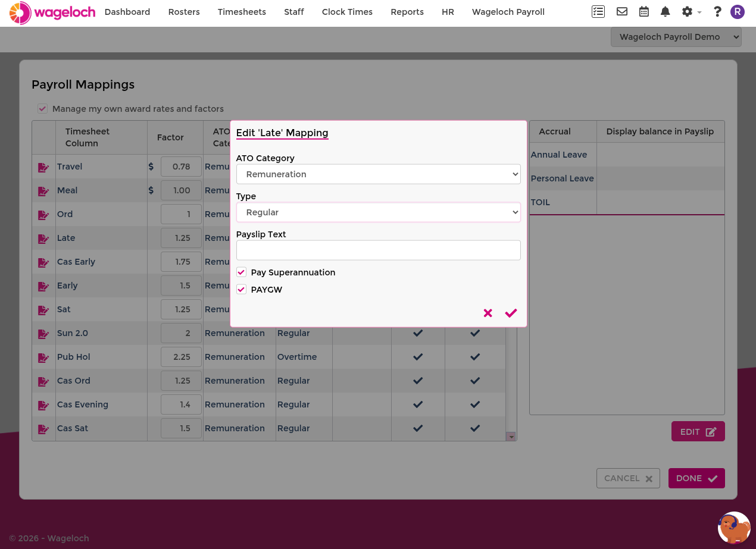Click the Personal Leave accrual row
The image size is (756, 549).
627,178
